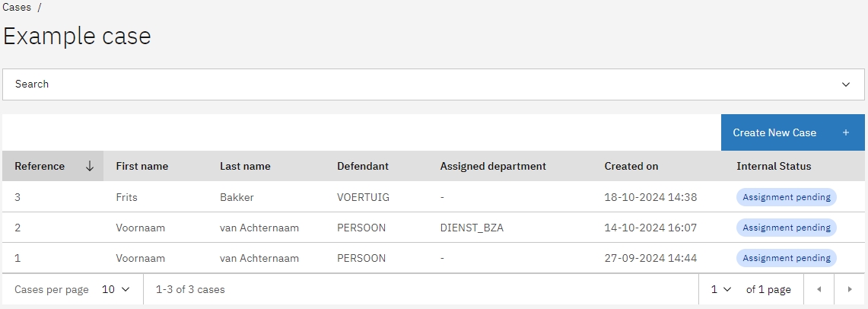Sort by the Internal Status column header
Image resolution: width=868 pixels, height=309 pixels.
point(774,166)
